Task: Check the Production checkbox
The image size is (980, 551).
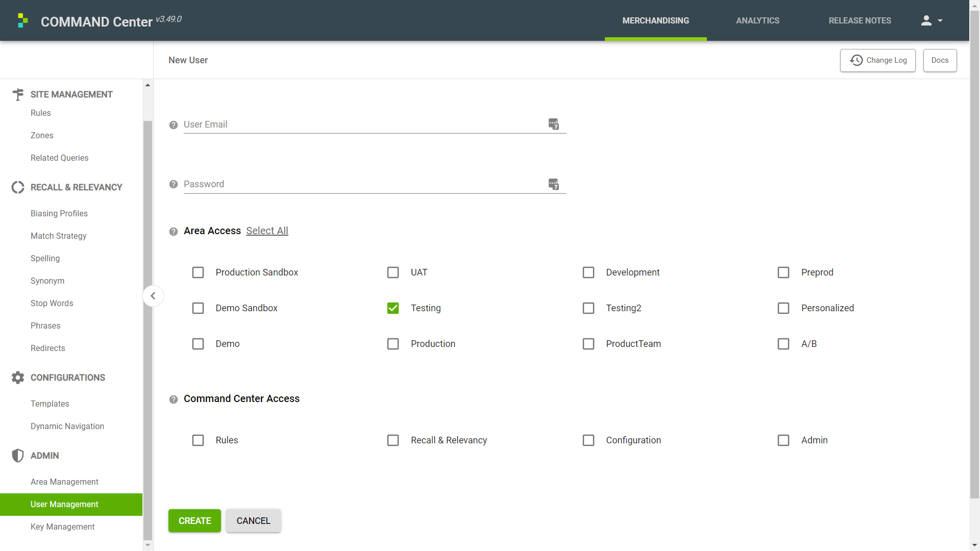Action: tap(393, 344)
